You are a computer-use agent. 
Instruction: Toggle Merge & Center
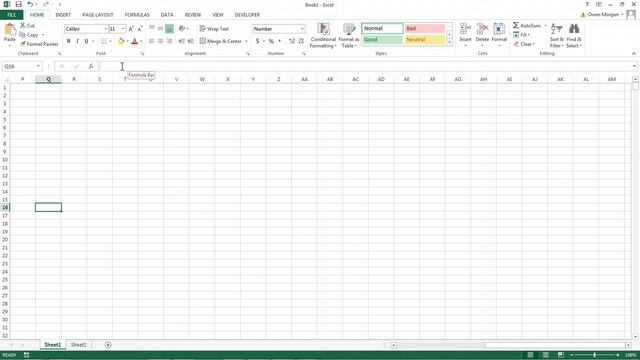click(221, 41)
